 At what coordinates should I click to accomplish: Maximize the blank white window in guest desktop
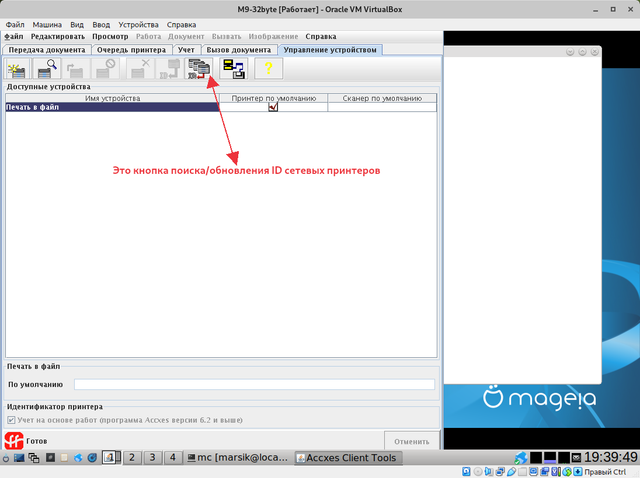pyautogui.click(x=582, y=51)
